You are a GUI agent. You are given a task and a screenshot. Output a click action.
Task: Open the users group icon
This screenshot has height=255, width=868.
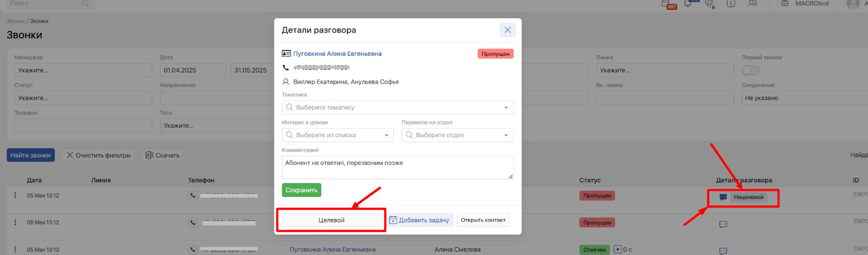point(752,3)
